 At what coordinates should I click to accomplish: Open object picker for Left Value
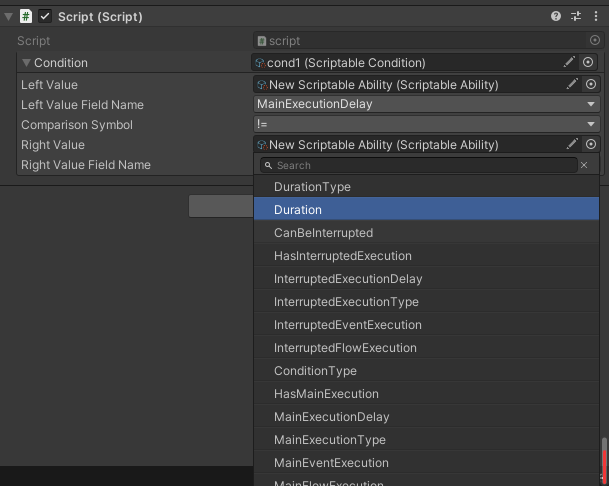590,85
